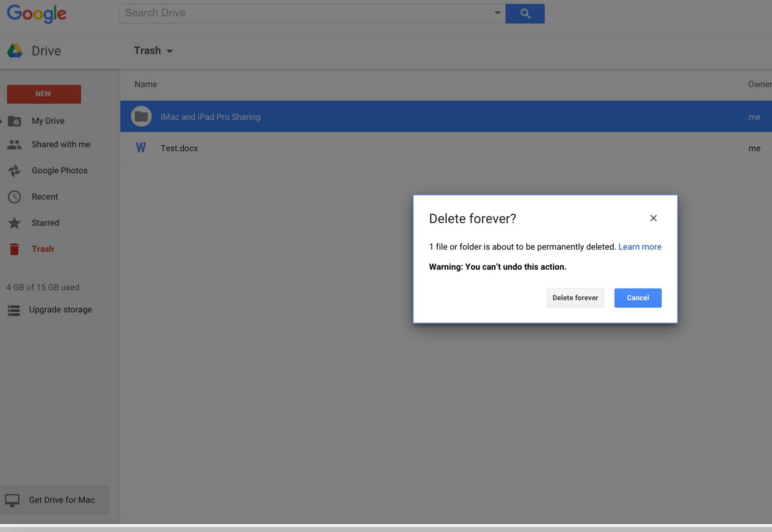Close the Delete forever dialog with X
This screenshot has height=532, width=772.
[x=653, y=218]
